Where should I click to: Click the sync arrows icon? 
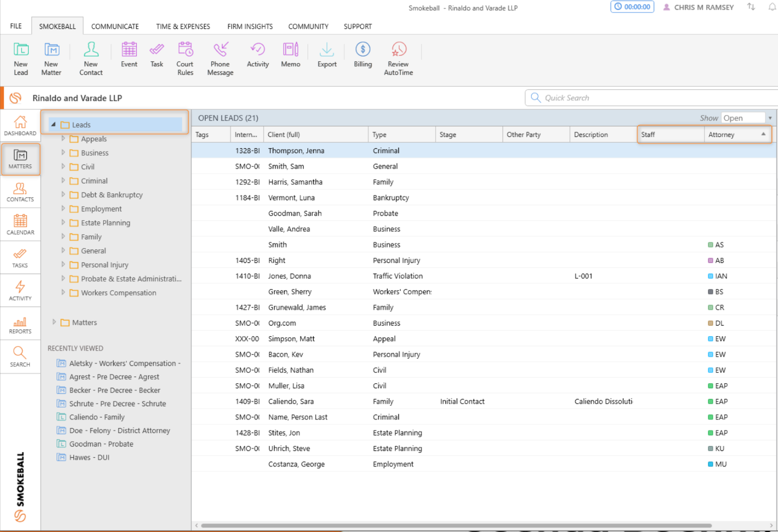751,7
